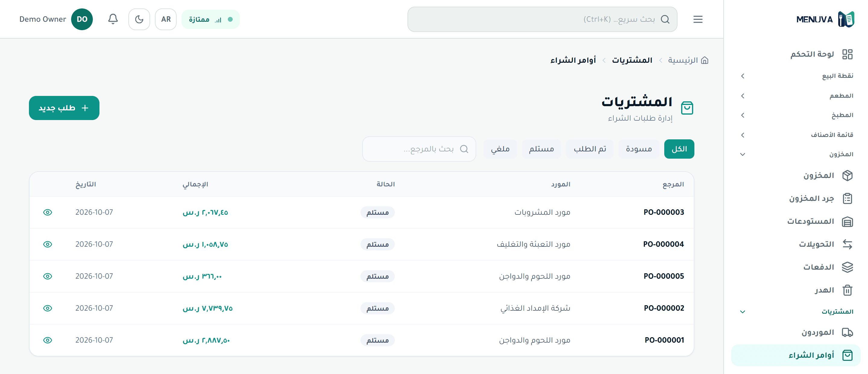The image size is (868, 374).
Task: Expand المطعم sidebar section
Action: 796,96
